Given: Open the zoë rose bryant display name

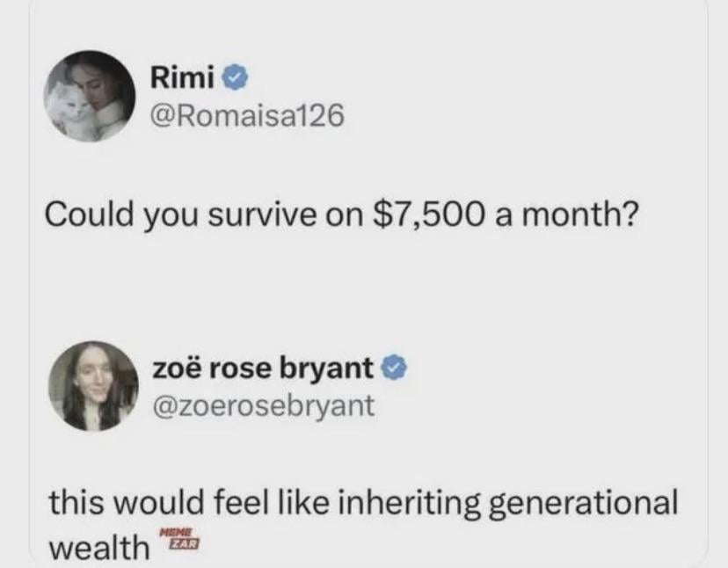Looking at the screenshot, I should pos(262,367).
